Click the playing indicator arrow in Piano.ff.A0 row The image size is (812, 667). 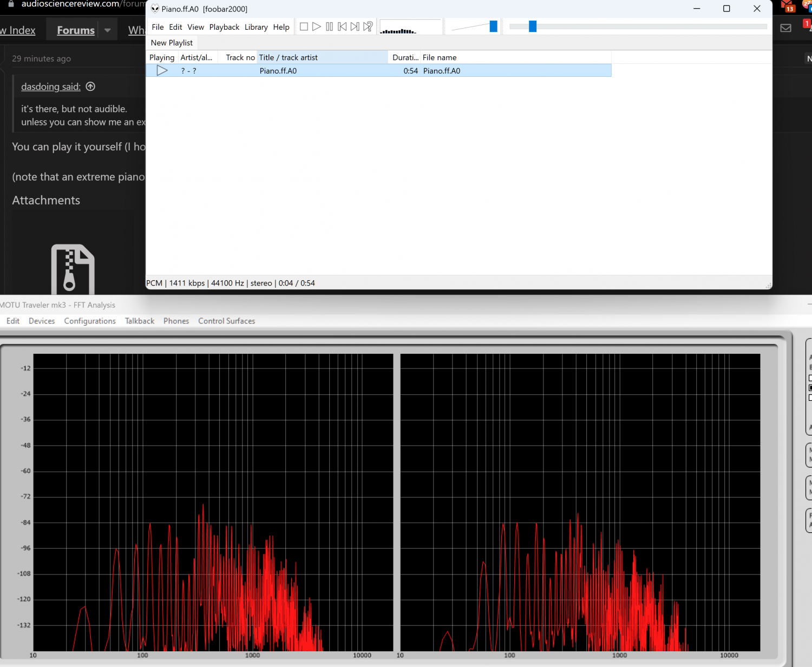[x=162, y=70]
